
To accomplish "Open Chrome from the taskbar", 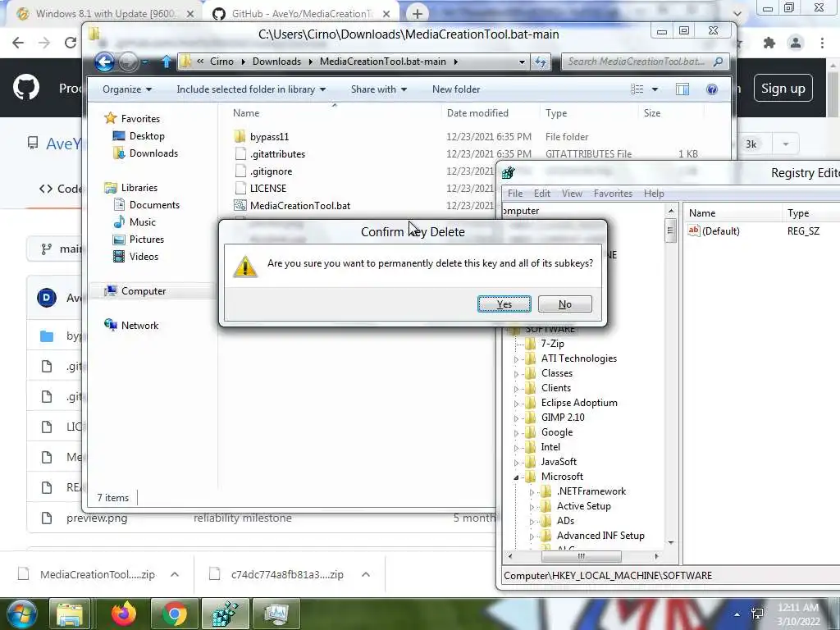I will [174, 614].
